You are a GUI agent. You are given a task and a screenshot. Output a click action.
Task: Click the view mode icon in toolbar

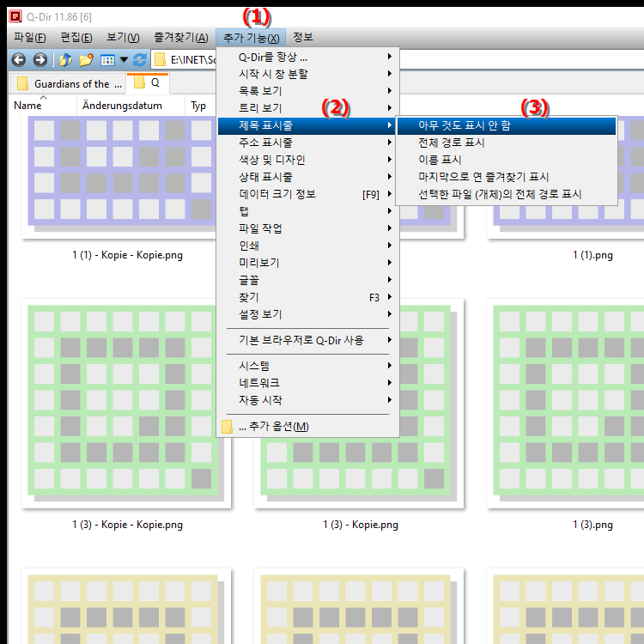[107, 60]
